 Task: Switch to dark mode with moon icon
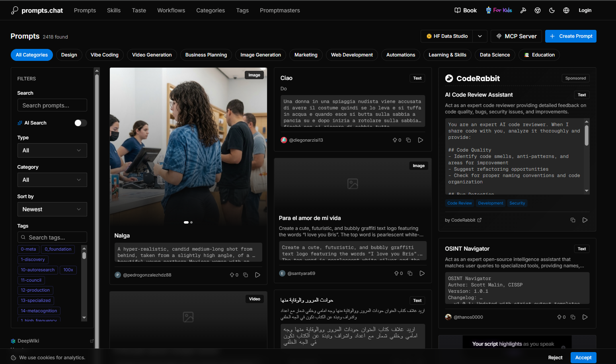552,10
